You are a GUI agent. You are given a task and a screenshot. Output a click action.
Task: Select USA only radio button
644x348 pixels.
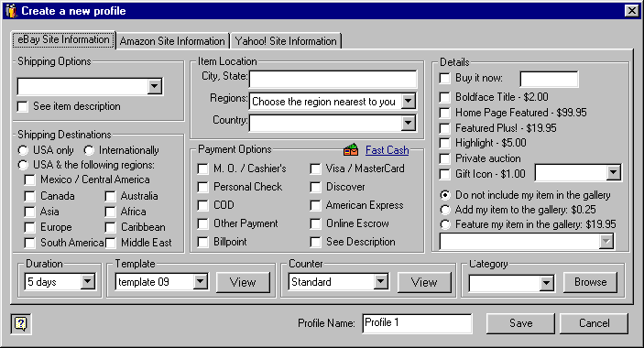pos(23,150)
